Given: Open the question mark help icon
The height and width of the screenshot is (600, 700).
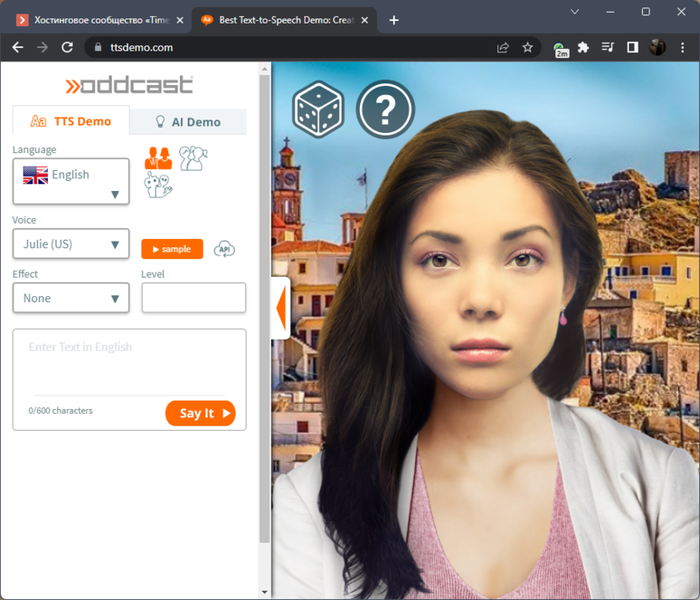Looking at the screenshot, I should coord(385,109).
